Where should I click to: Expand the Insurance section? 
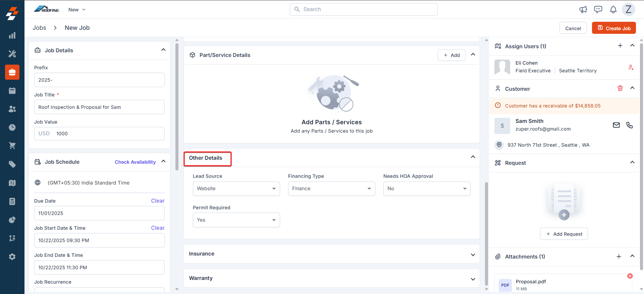click(473, 255)
